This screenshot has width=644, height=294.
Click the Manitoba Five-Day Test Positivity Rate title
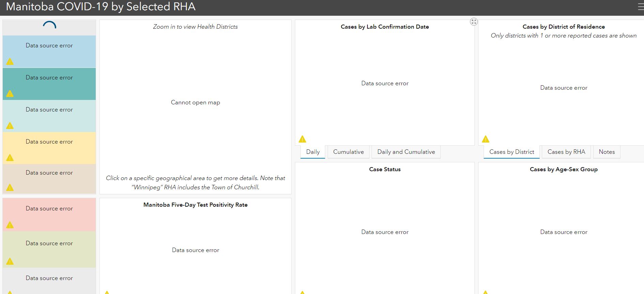click(x=195, y=205)
